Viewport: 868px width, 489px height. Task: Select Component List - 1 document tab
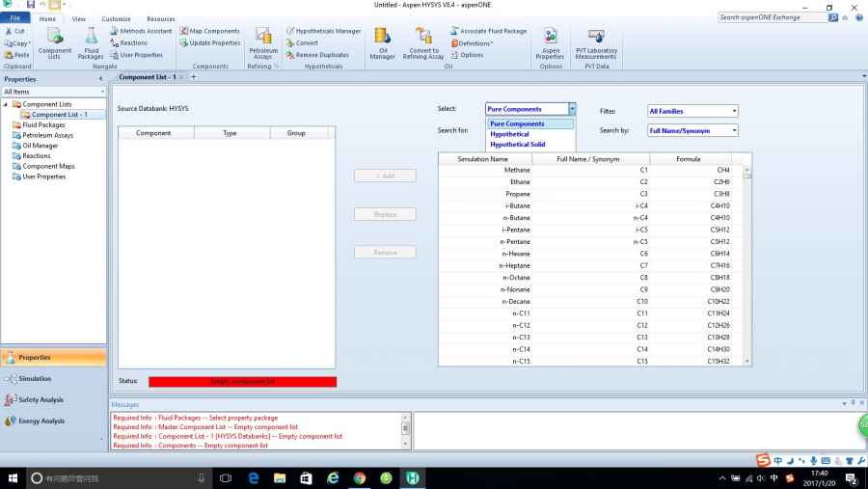[x=148, y=77]
